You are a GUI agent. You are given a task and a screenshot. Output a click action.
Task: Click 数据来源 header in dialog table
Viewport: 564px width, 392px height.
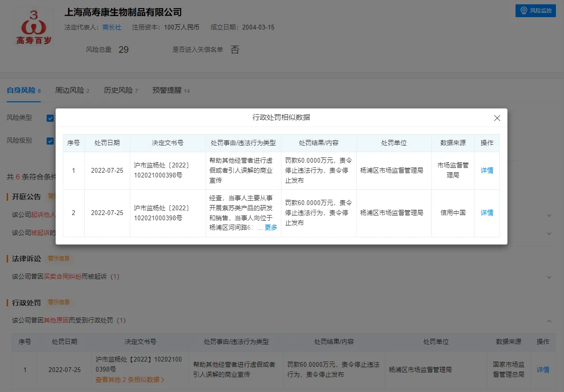tap(453, 143)
